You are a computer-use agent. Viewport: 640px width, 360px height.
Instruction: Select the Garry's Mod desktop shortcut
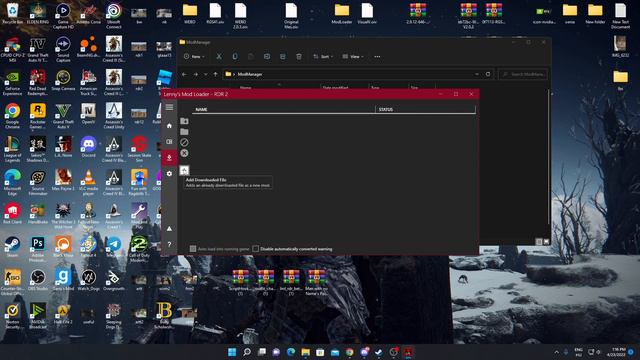(x=63, y=280)
